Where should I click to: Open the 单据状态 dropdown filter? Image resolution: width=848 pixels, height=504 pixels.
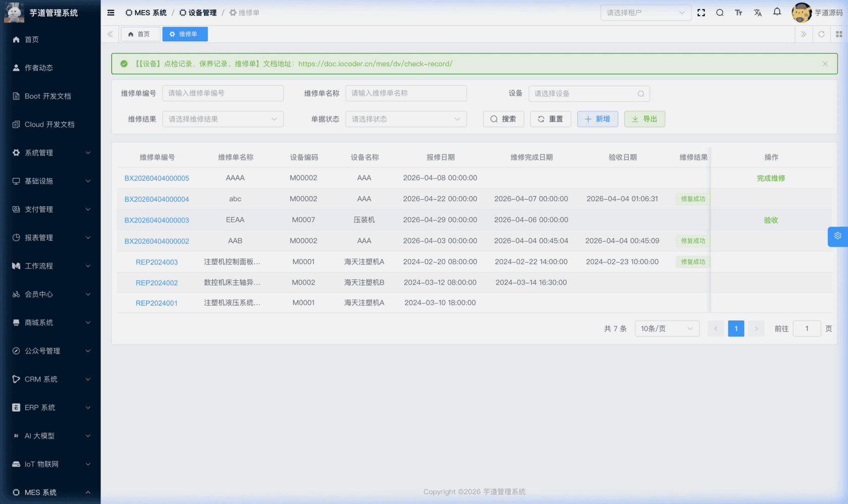tap(406, 119)
